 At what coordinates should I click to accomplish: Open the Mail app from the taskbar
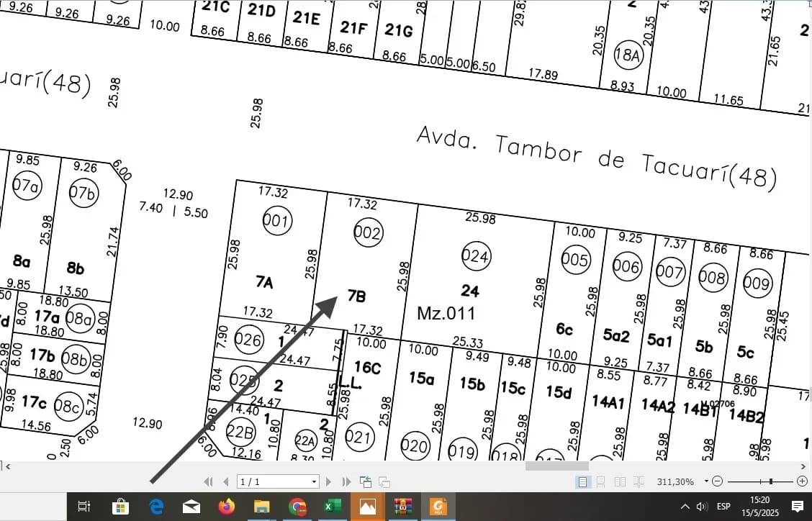click(191, 507)
